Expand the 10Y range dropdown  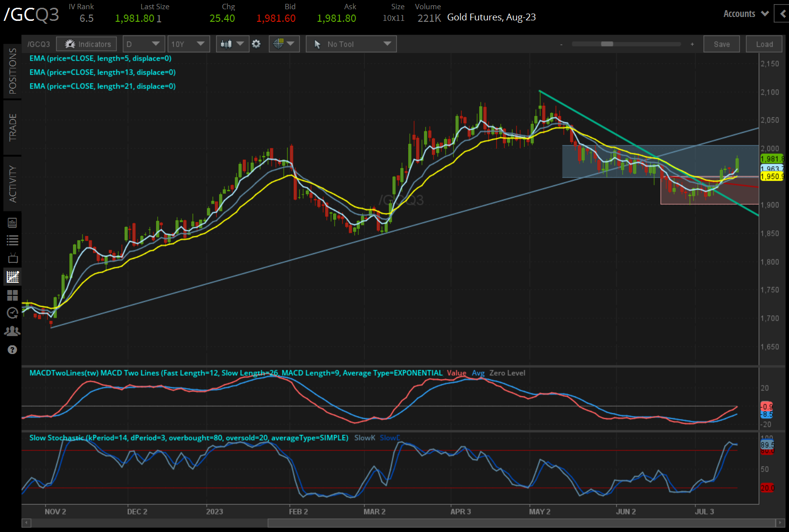point(189,44)
